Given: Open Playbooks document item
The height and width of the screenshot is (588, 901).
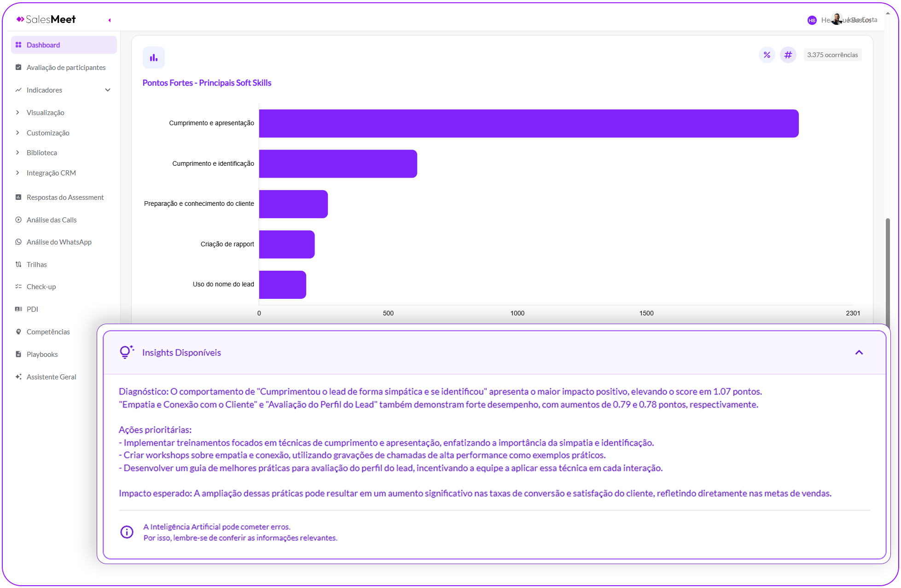Looking at the screenshot, I should pyautogui.click(x=42, y=355).
